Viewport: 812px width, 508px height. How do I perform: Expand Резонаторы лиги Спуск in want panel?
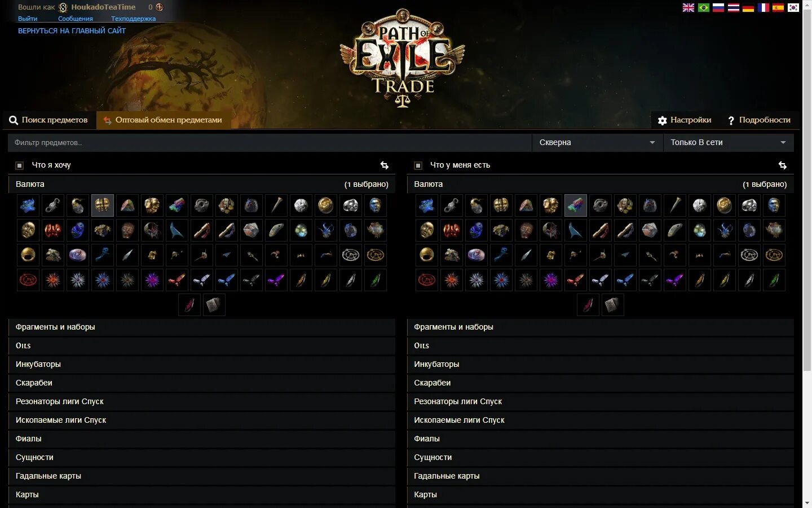click(x=202, y=402)
